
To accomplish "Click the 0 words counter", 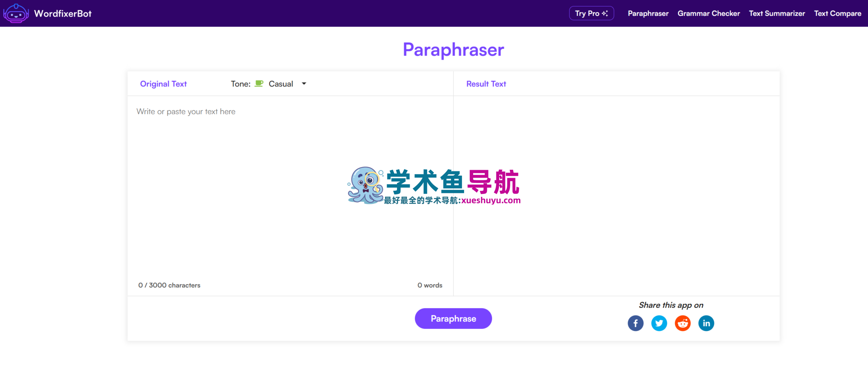I will [x=430, y=285].
